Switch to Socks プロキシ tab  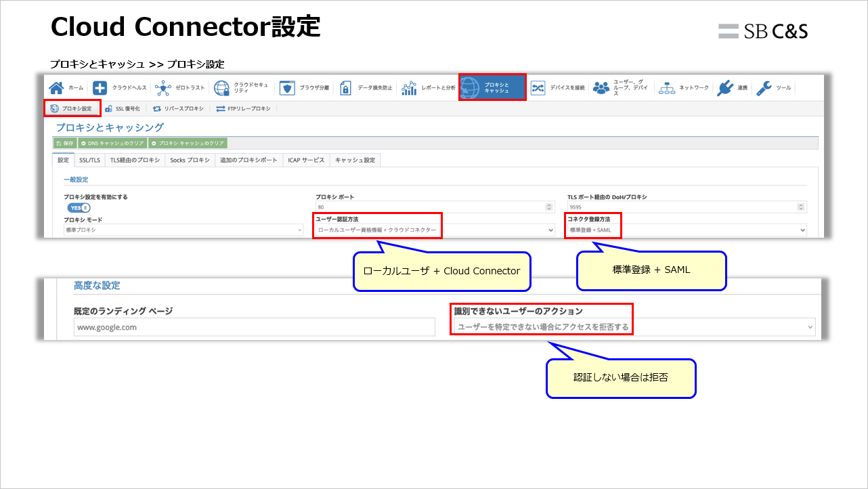[190, 161]
